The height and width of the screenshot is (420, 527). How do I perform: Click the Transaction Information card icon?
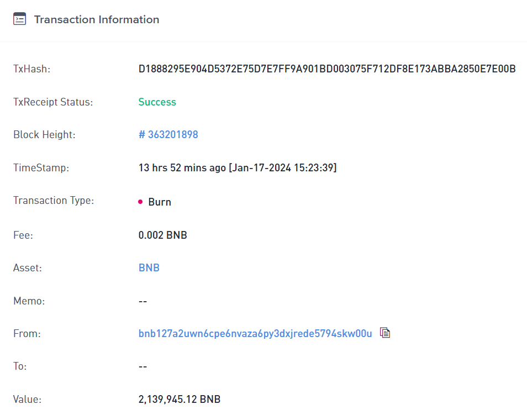click(x=20, y=18)
